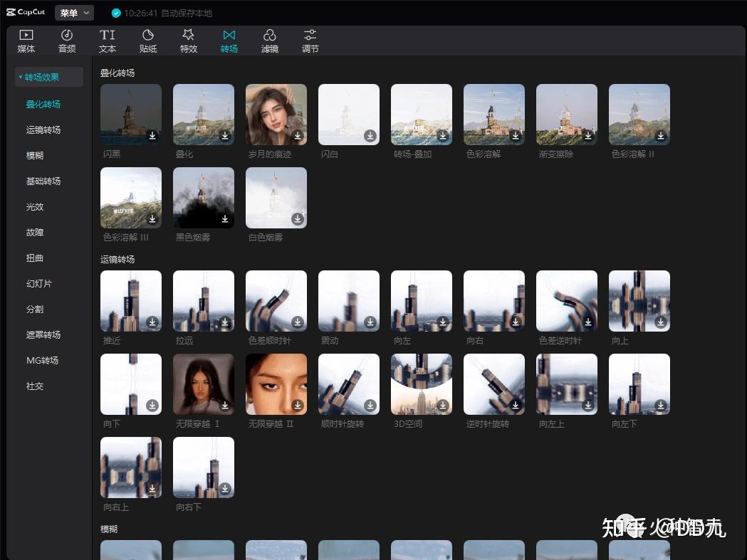
Task: Open the 特效 effects panel
Action: coord(188,41)
